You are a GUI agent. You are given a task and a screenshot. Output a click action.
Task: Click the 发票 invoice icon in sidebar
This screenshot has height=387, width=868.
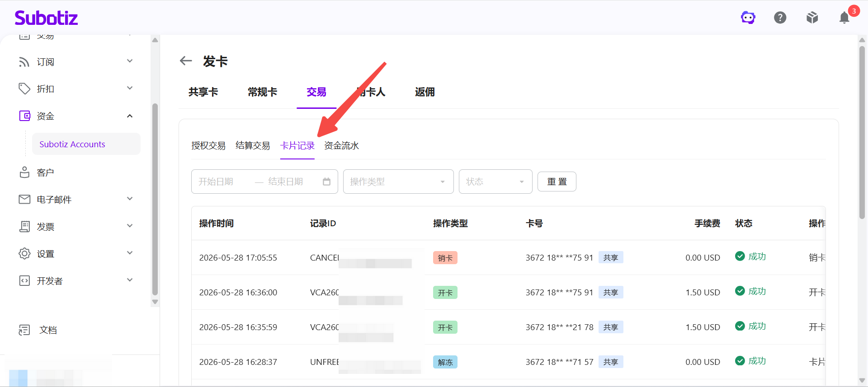coord(24,227)
